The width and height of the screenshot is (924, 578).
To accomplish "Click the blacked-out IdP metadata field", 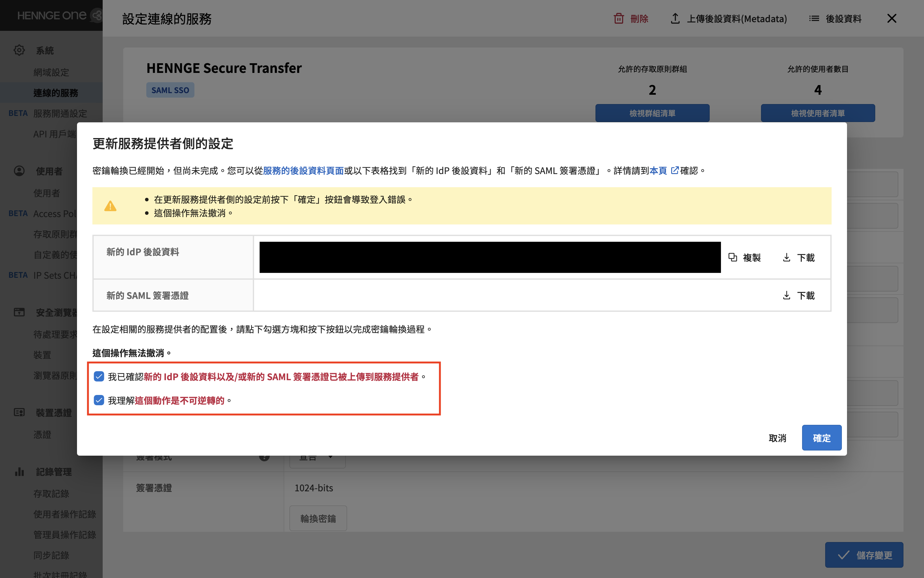I will 490,257.
